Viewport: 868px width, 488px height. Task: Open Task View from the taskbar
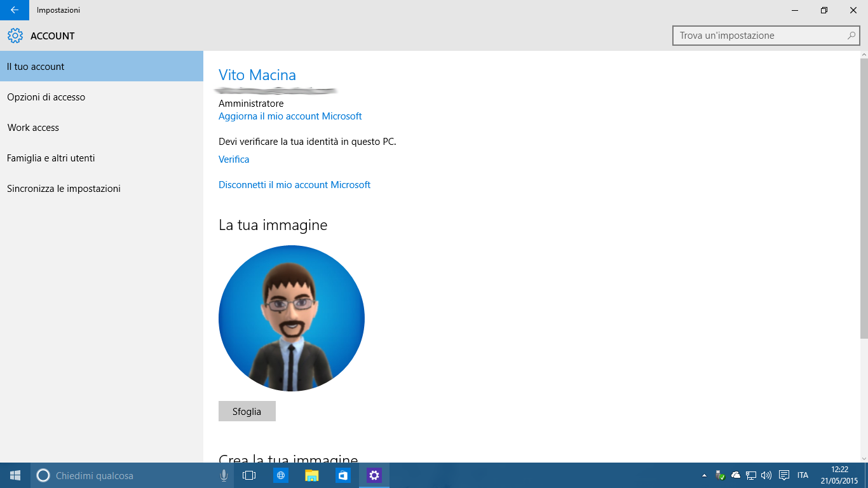tap(249, 475)
